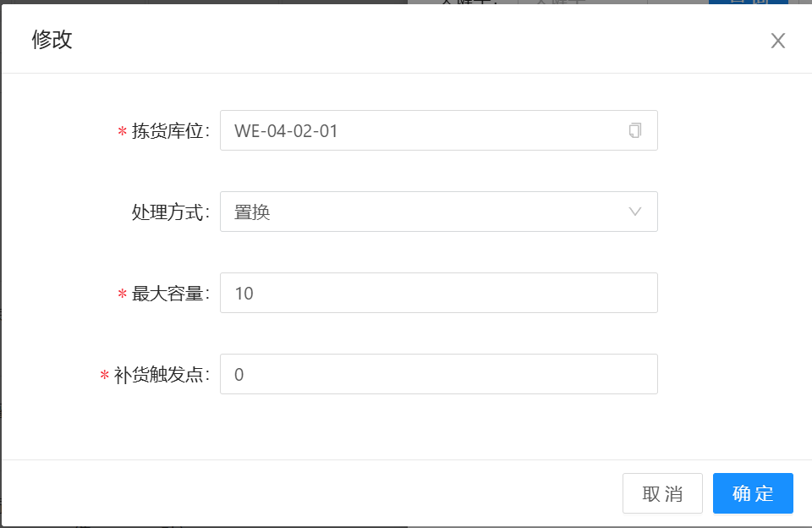
Task: Click the 修改 dialog title
Action: point(52,40)
